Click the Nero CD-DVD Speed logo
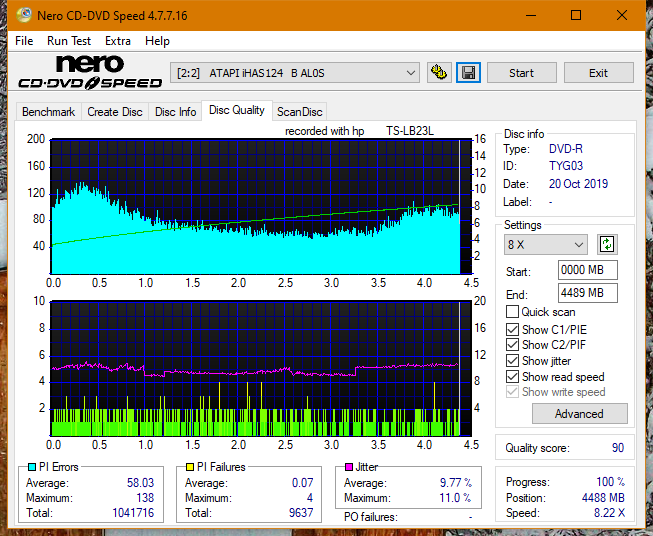The image size is (653, 536). (90, 73)
